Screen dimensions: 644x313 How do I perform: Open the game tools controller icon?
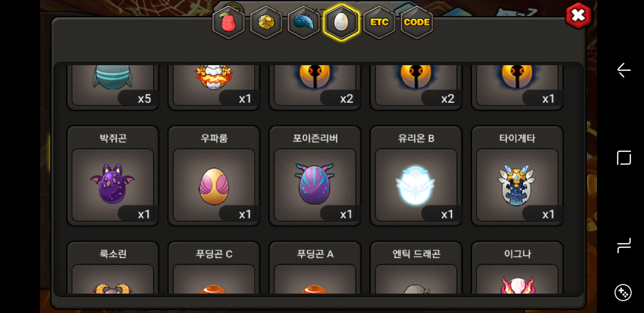[623, 293]
